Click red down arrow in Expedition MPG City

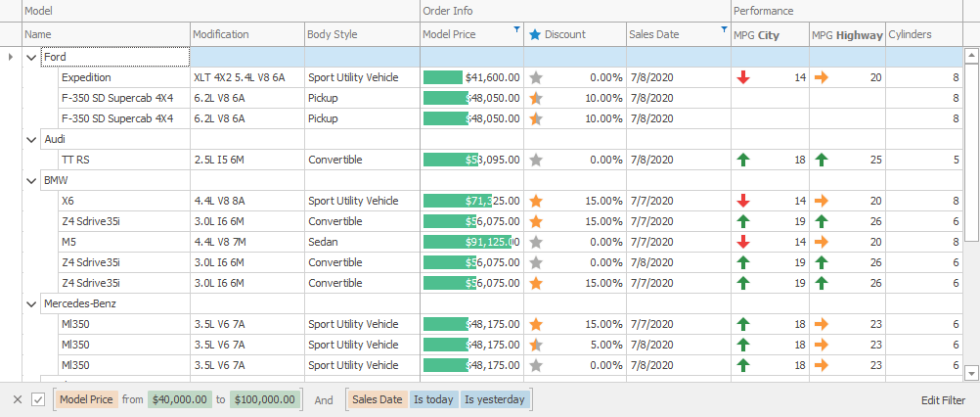pos(743,77)
